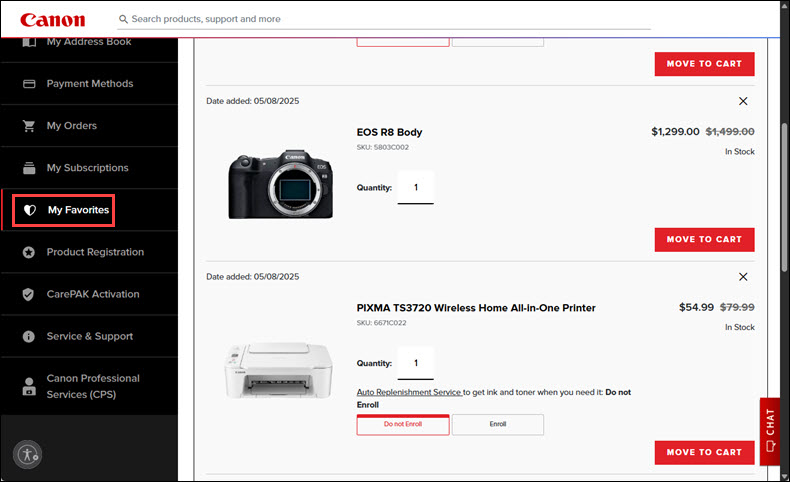This screenshot has width=790, height=482.
Task: Click the My Orders cart icon
Action: coord(29,126)
